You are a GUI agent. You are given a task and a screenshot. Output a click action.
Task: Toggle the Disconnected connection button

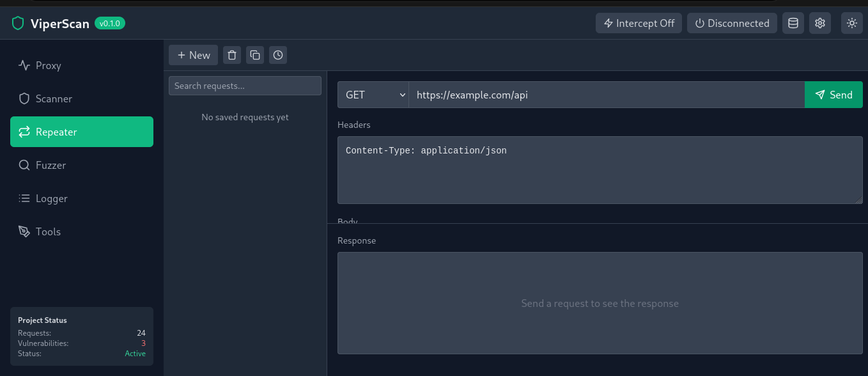pos(732,23)
